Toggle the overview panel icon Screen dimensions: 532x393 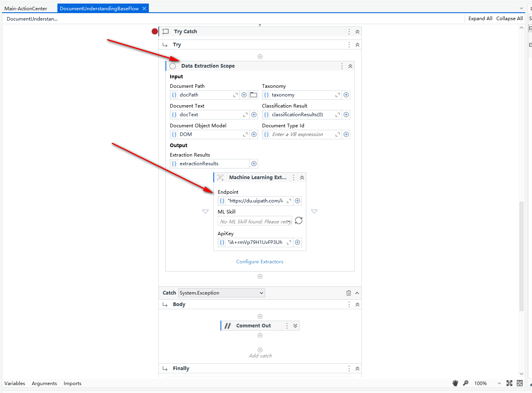pos(520,383)
